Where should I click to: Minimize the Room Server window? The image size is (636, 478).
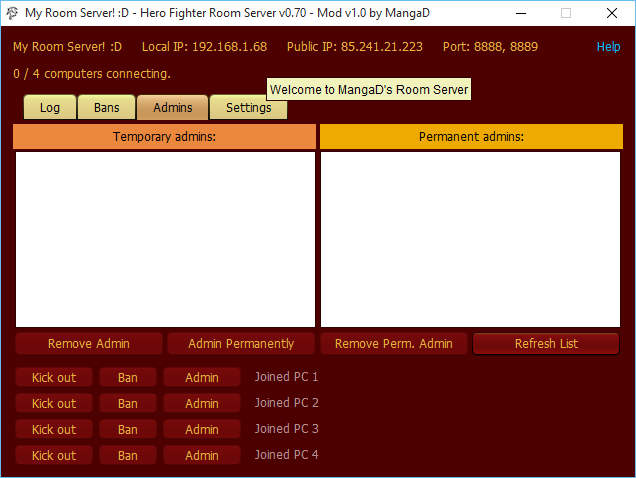point(520,14)
